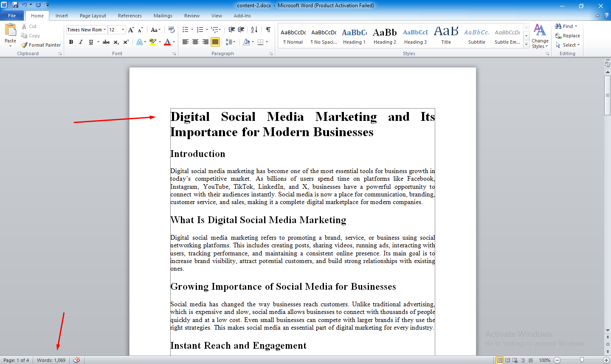Click the Sort paragraphs icon
The width and height of the screenshot is (611, 364).
point(254,30)
